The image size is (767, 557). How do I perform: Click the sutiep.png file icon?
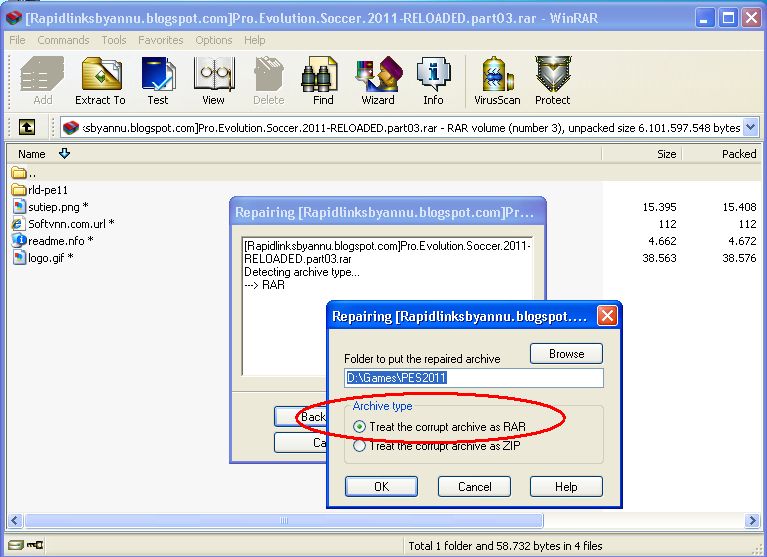(19, 206)
